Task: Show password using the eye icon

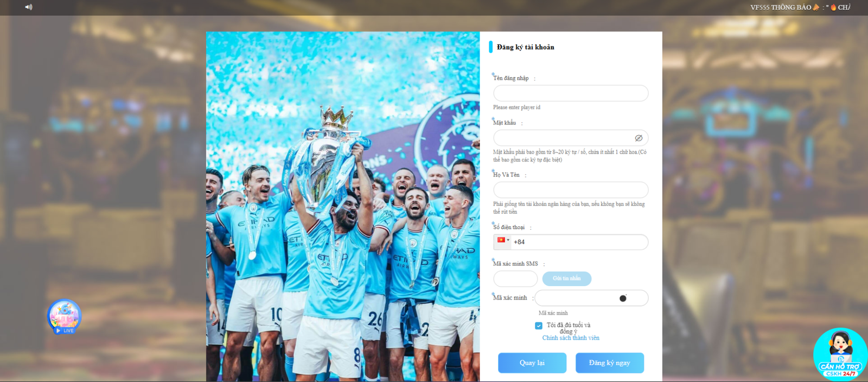Action: point(639,138)
